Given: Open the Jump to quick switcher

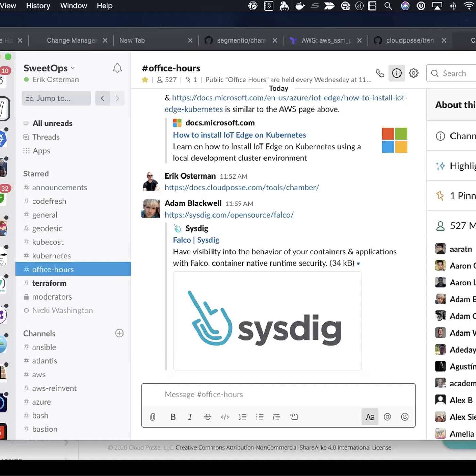Looking at the screenshot, I should (x=56, y=98).
